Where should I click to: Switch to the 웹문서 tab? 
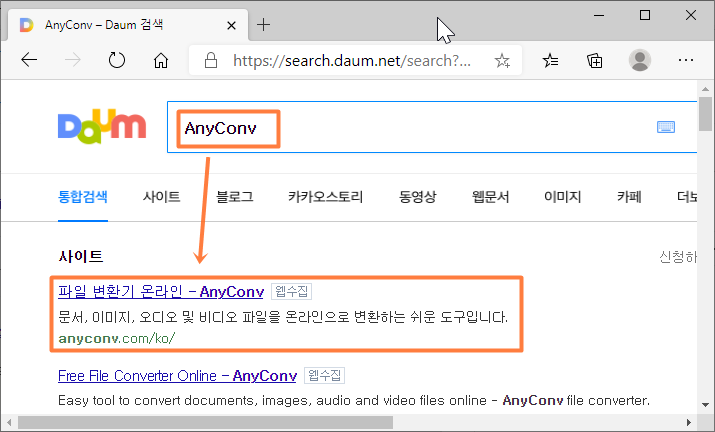point(490,197)
